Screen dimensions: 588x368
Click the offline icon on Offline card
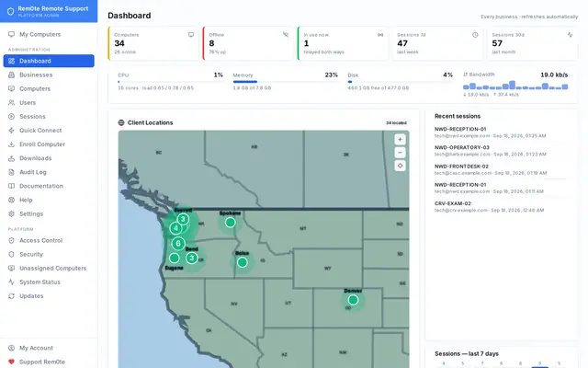click(286, 35)
